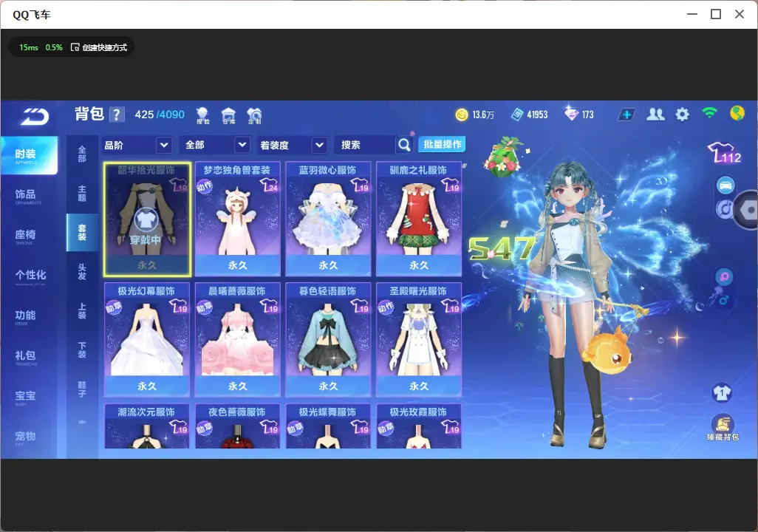This screenshot has width=758, height=532.
Task: Select the 极光蝶舞服饰 outfit card
Action: pyautogui.click(x=328, y=426)
